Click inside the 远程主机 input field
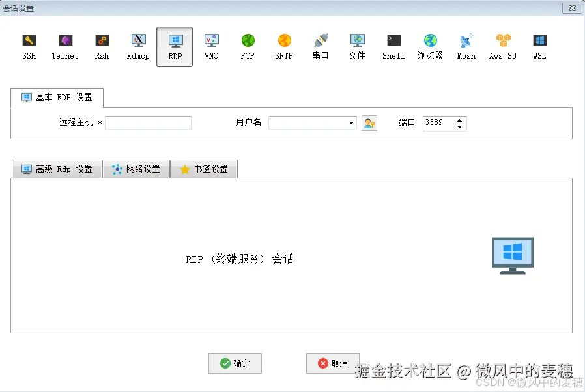 pos(148,122)
